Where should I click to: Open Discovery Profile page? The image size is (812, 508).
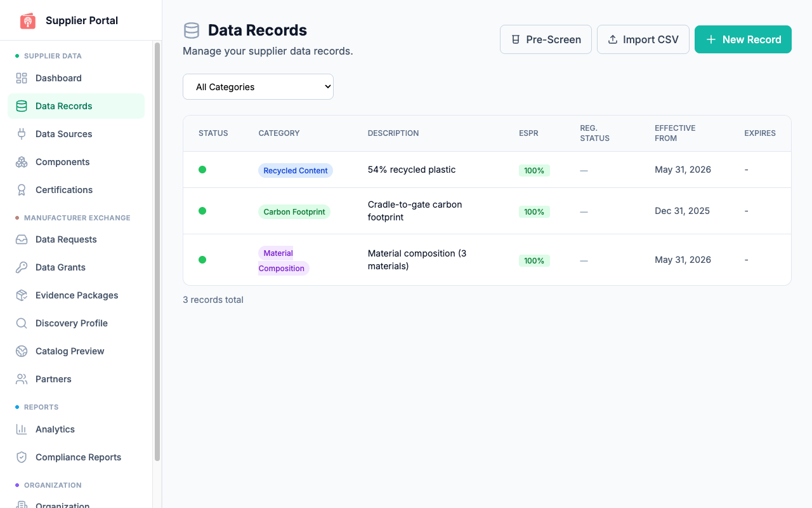click(76, 323)
